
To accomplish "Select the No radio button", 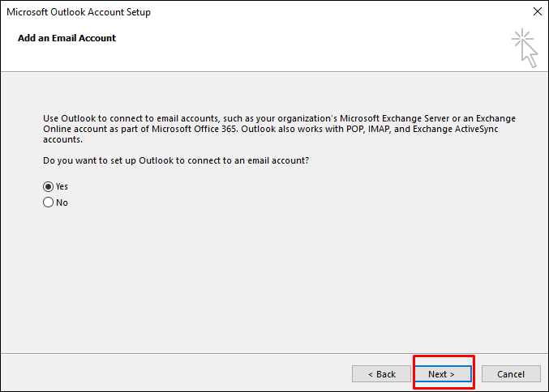I will (x=48, y=202).
